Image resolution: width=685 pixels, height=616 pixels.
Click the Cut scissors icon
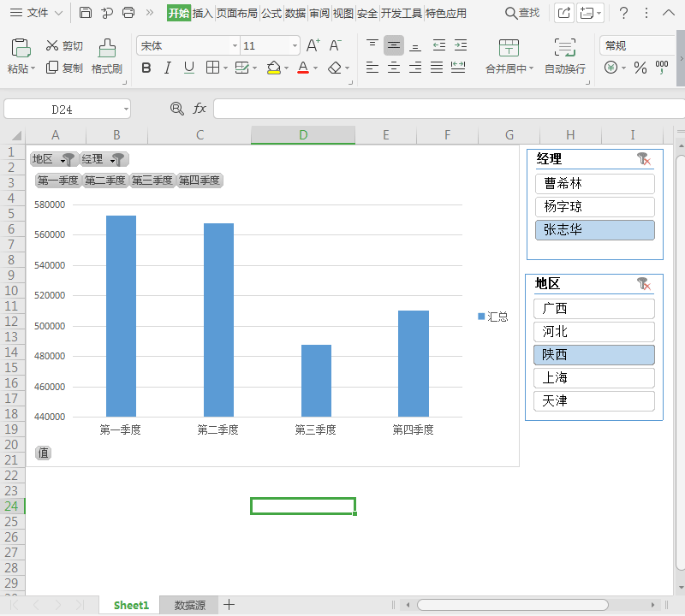coord(52,45)
